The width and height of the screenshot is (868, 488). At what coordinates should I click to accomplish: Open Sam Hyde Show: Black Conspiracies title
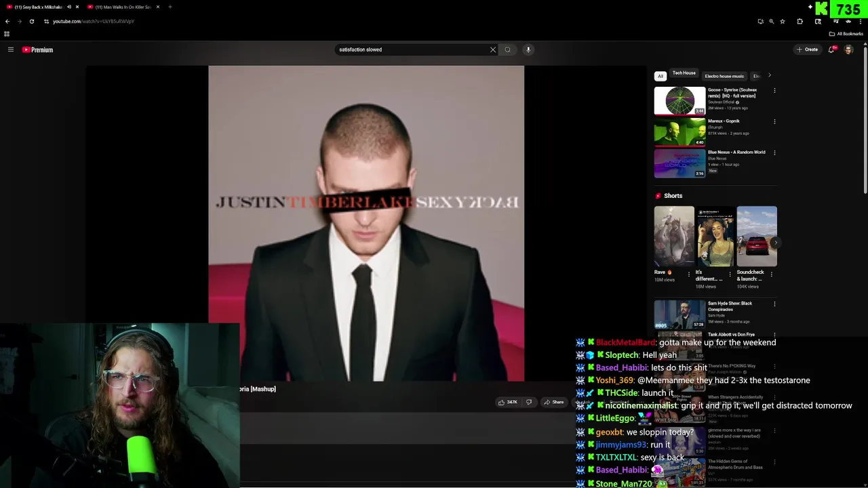[x=730, y=306]
